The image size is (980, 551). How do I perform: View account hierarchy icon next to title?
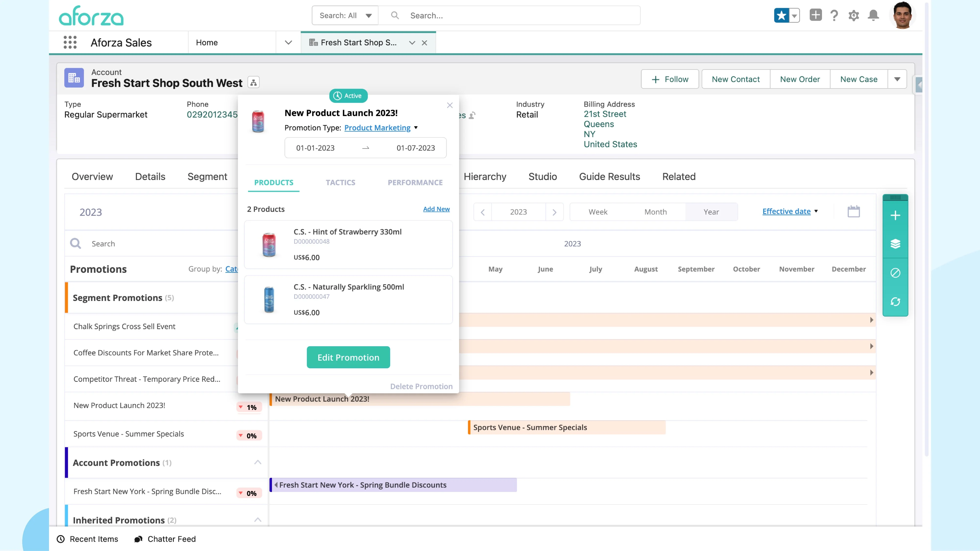253,82
